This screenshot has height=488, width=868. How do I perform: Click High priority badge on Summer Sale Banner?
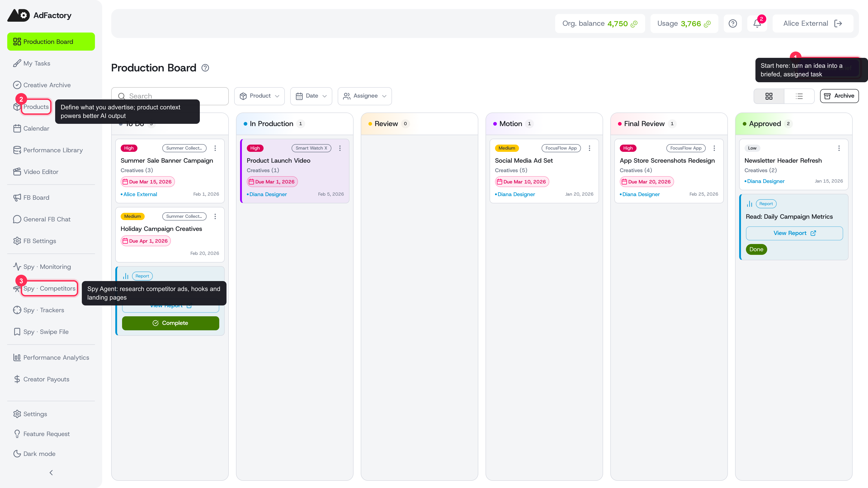pos(129,148)
